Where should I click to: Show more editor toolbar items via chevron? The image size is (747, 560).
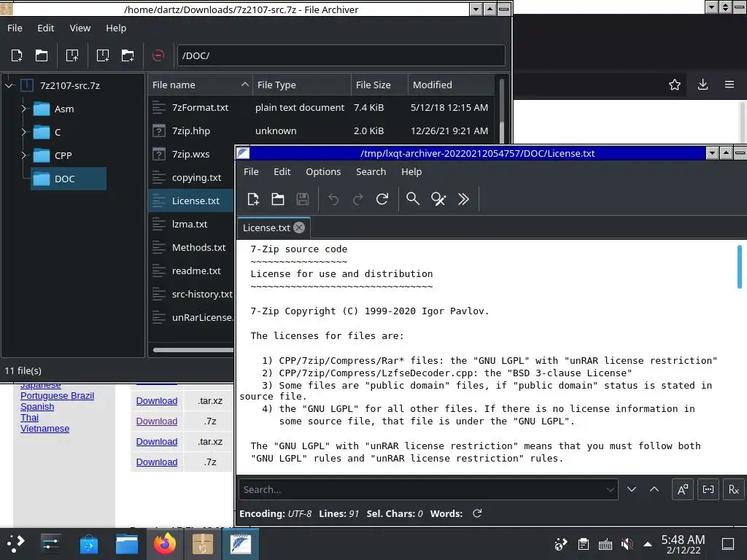(463, 199)
